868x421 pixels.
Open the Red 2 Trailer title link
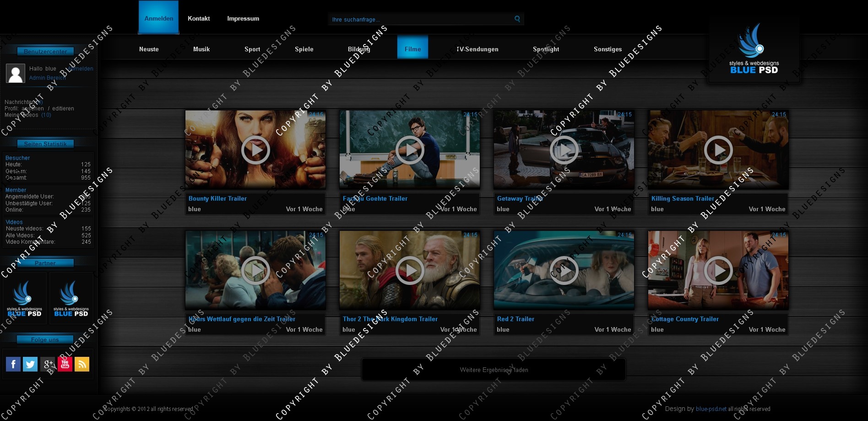tap(515, 319)
